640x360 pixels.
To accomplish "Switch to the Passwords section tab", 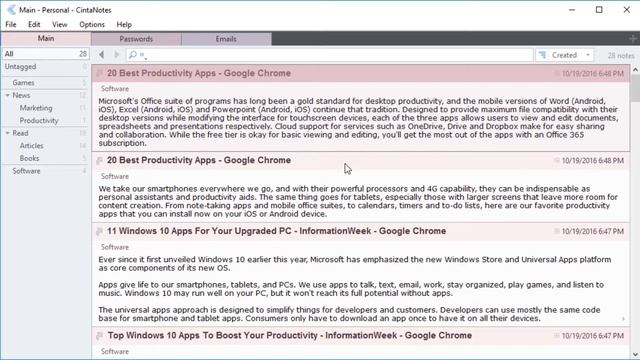I will [136, 39].
